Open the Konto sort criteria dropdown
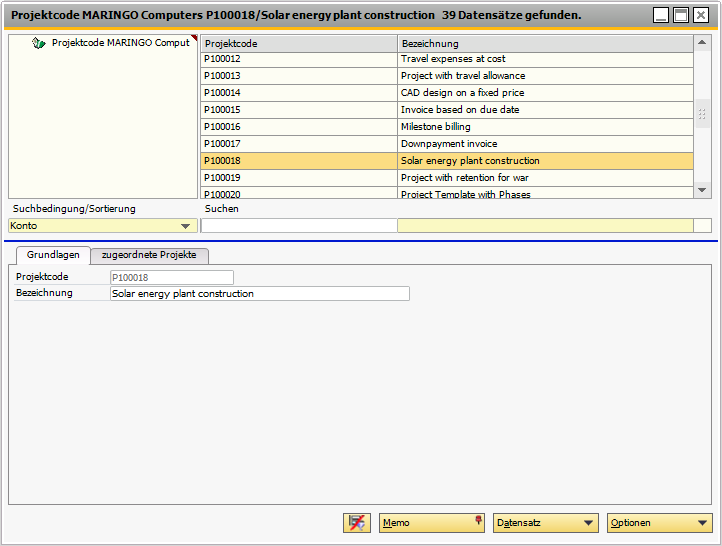722x546 pixels. pos(185,226)
